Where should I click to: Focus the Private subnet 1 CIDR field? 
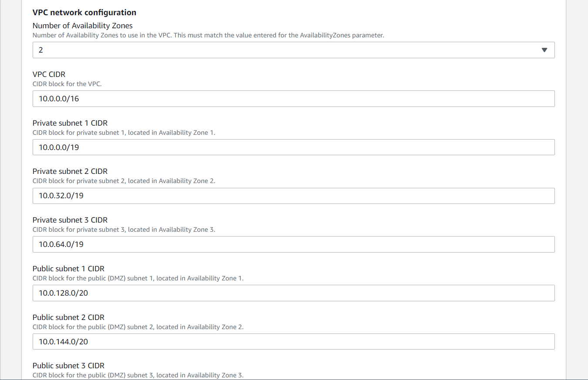pyautogui.click(x=293, y=147)
